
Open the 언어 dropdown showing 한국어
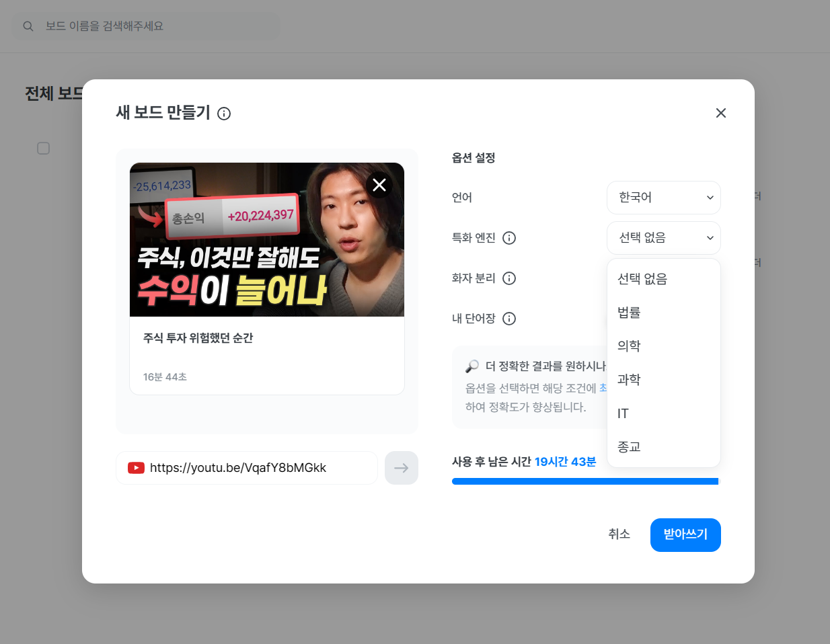pos(664,198)
